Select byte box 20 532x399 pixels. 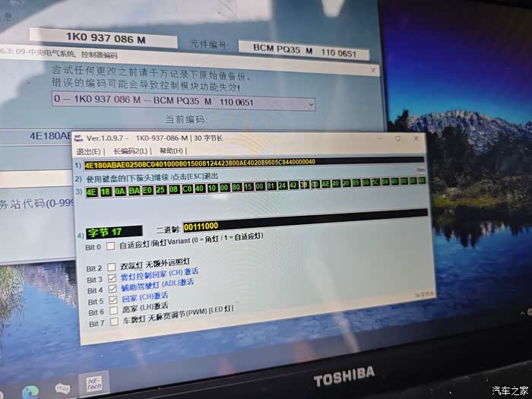pyautogui.click(x=346, y=183)
